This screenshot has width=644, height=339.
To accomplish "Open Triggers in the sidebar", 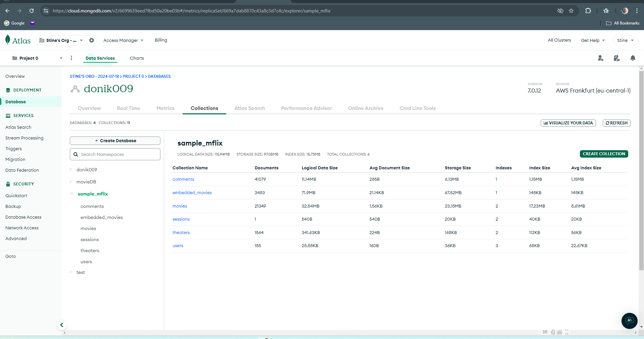I will (x=13, y=149).
